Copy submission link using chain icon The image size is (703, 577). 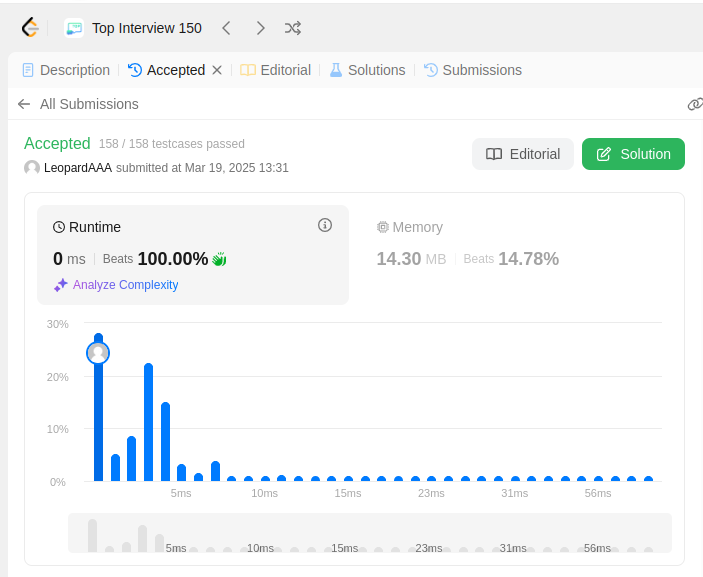(695, 104)
